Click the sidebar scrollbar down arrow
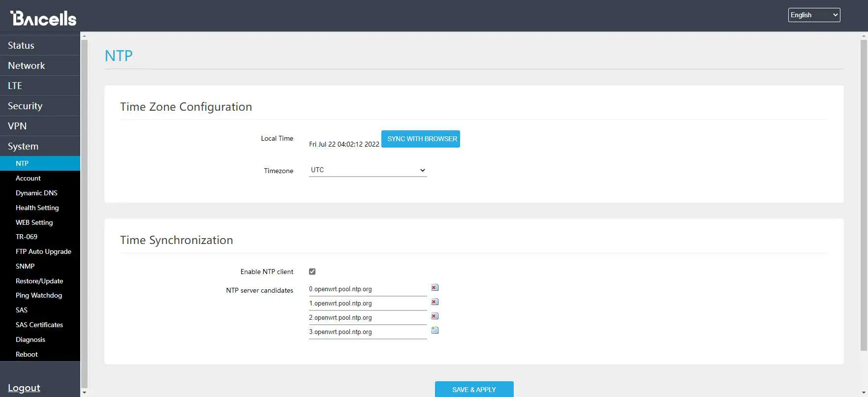868x397 pixels. (84, 393)
